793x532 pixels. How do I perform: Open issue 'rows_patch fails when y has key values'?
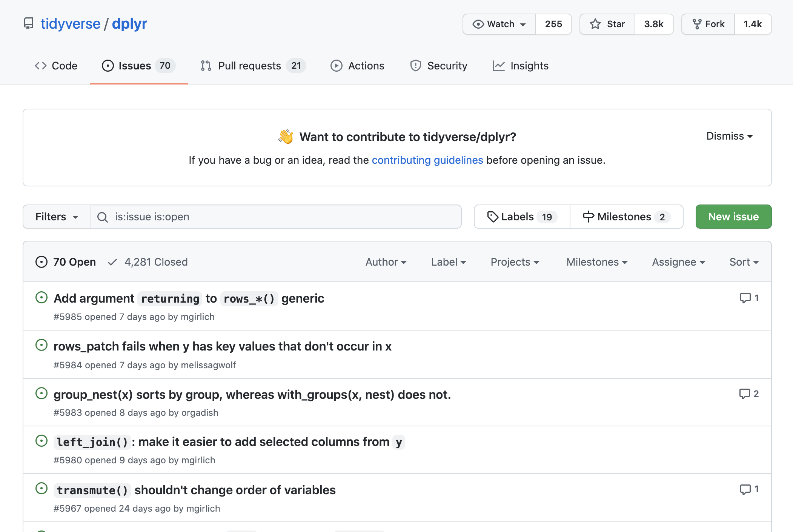[223, 346]
